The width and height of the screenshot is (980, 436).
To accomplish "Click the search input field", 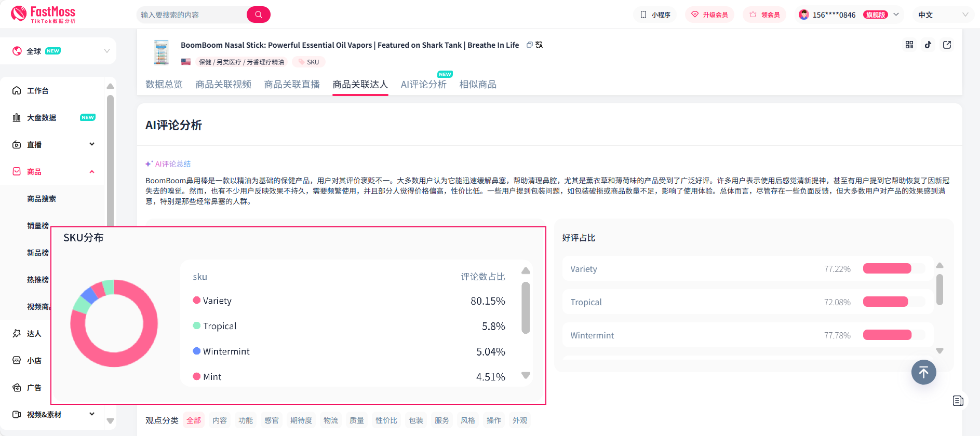I will [x=192, y=15].
